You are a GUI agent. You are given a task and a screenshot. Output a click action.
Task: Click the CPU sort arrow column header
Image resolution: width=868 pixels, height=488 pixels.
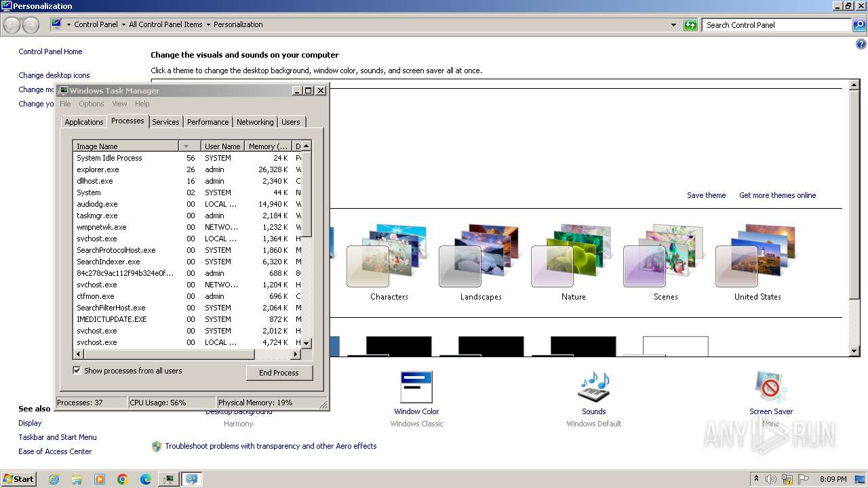189,146
